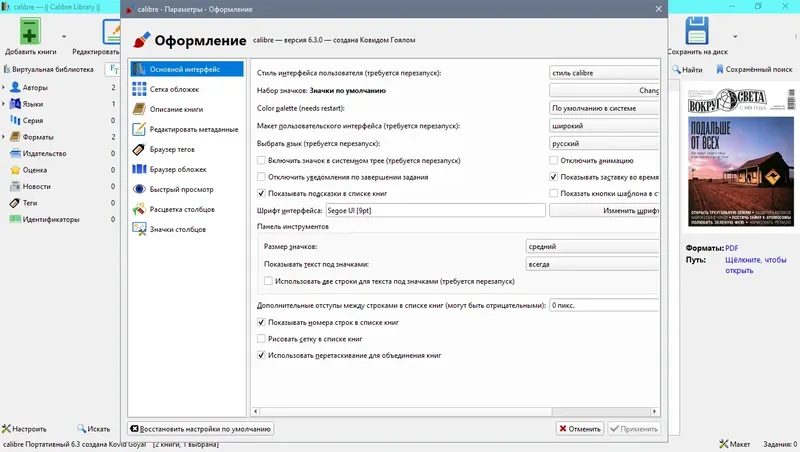Click the path link to open book
This screenshot has width=800, height=452.
pos(756,265)
